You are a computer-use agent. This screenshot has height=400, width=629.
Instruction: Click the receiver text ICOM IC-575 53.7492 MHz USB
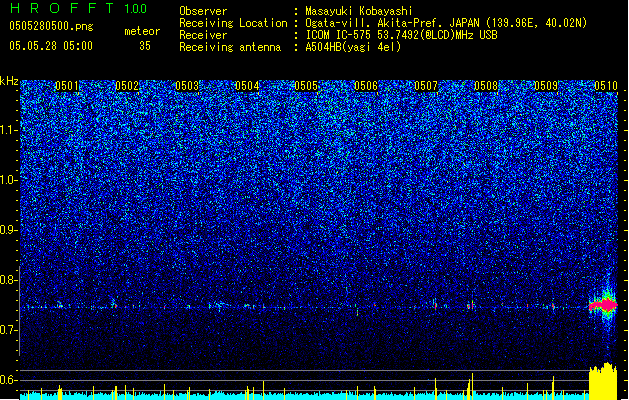401,35
